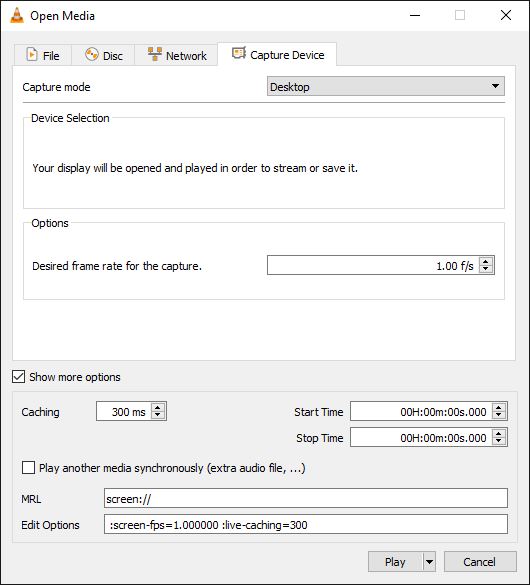This screenshot has height=585, width=530.
Task: Click the Play button
Action: [x=395, y=561]
